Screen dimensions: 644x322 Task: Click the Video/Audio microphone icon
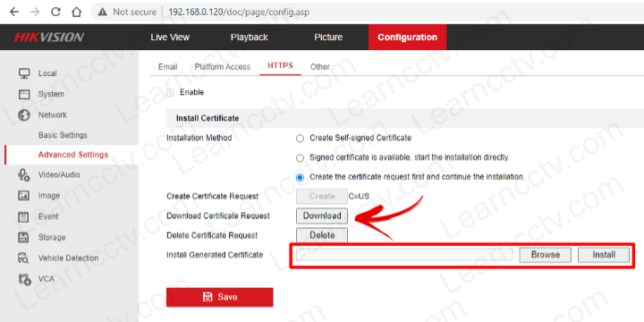pyautogui.click(x=24, y=175)
